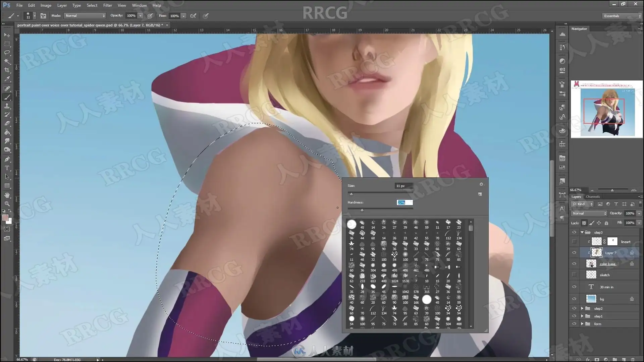Image resolution: width=644 pixels, height=362 pixels.
Task: Select the color base layer
Action: pyautogui.click(x=607, y=264)
